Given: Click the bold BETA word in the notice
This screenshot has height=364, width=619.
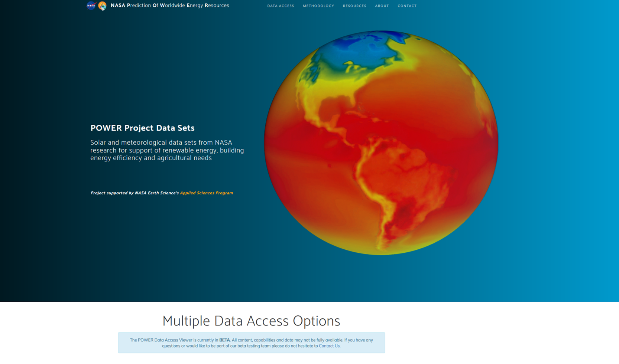Looking at the screenshot, I should coord(224,340).
